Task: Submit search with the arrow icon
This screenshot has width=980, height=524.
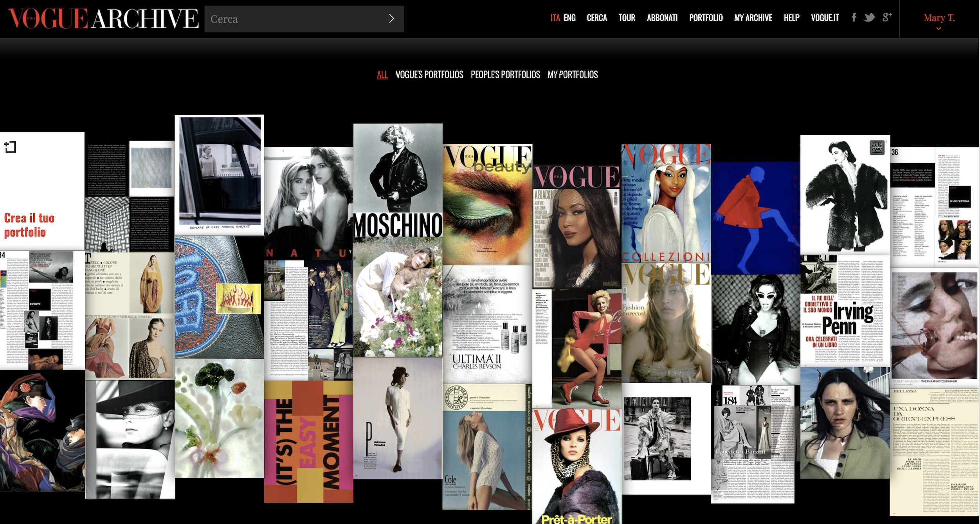Action: [391, 18]
